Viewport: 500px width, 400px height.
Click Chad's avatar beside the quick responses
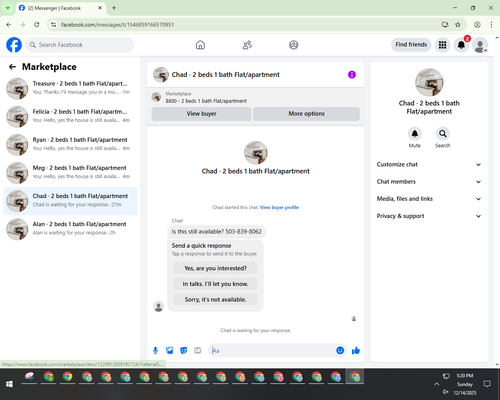point(158,306)
